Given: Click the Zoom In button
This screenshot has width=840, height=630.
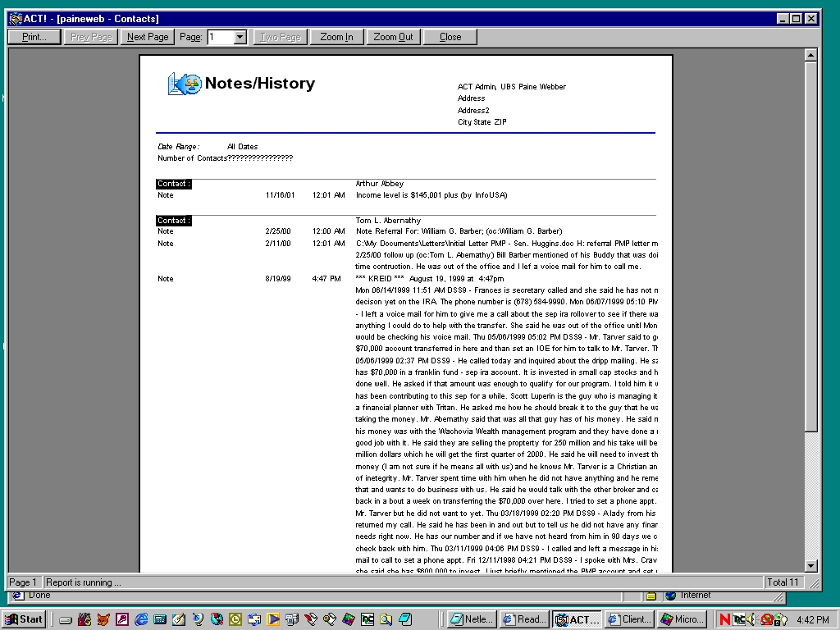Looking at the screenshot, I should (x=336, y=37).
